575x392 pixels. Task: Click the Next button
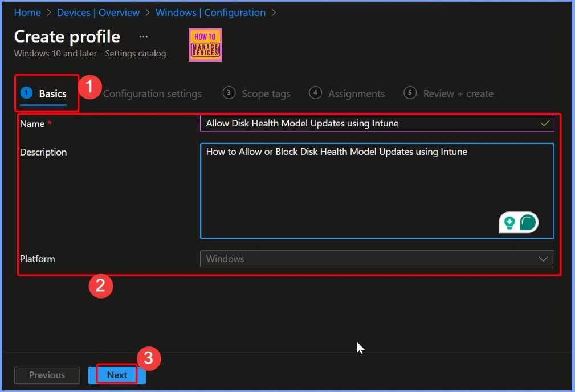click(x=117, y=375)
